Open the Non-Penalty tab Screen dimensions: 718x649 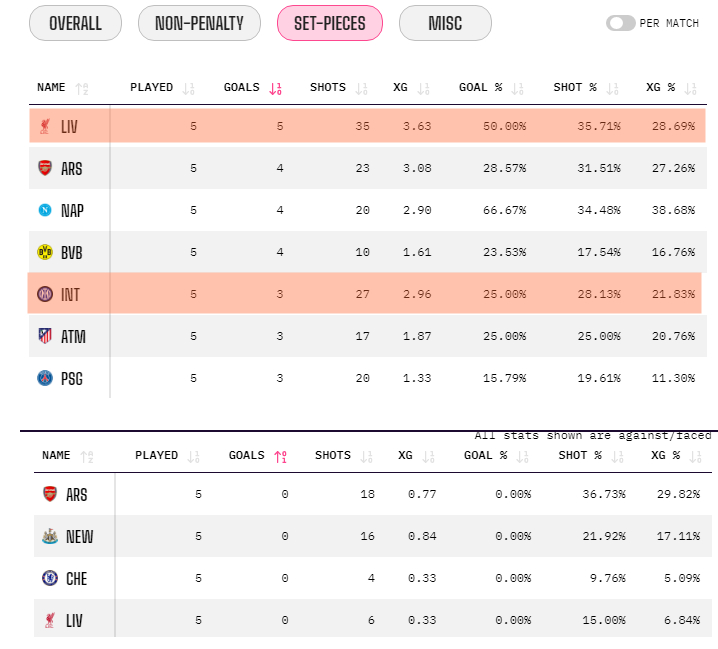point(199,23)
